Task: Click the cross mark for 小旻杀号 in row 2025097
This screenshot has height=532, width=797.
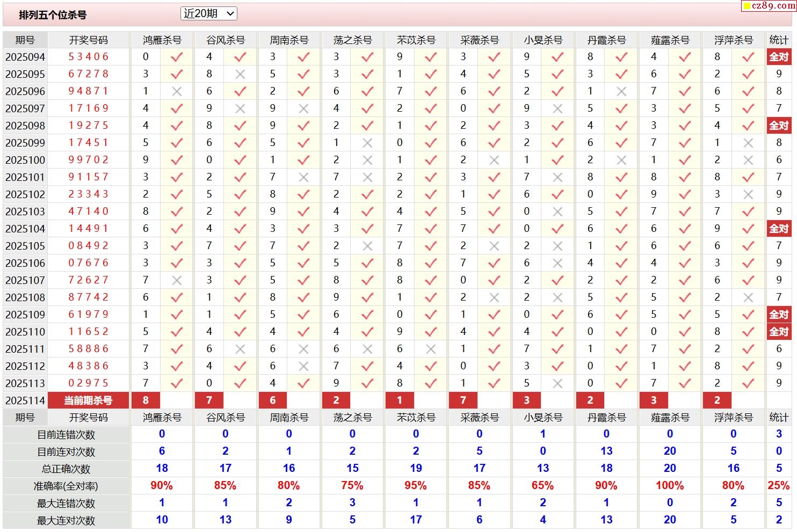Action: [x=557, y=108]
